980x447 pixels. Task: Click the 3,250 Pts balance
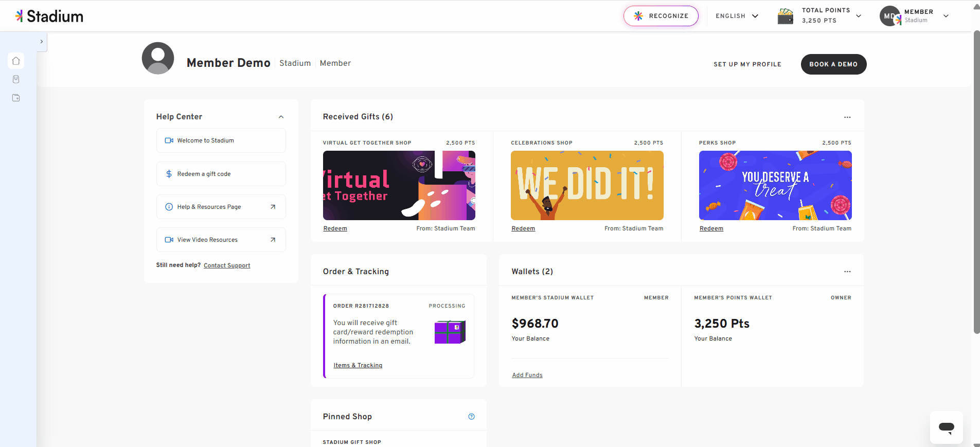[722, 324]
